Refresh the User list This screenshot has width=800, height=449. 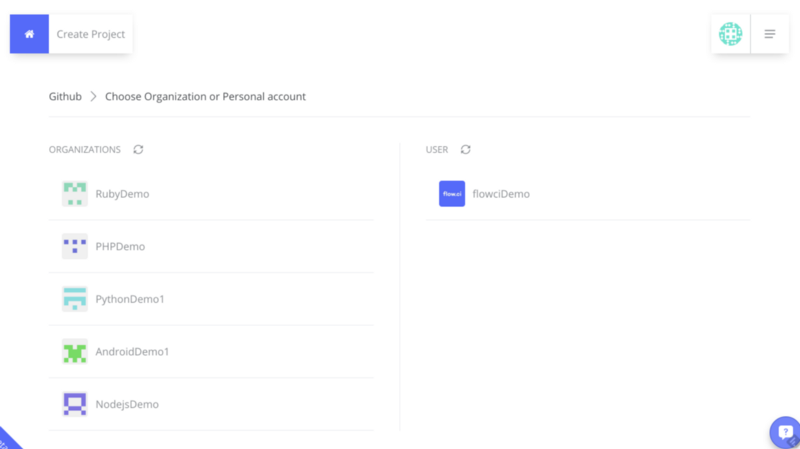click(465, 150)
